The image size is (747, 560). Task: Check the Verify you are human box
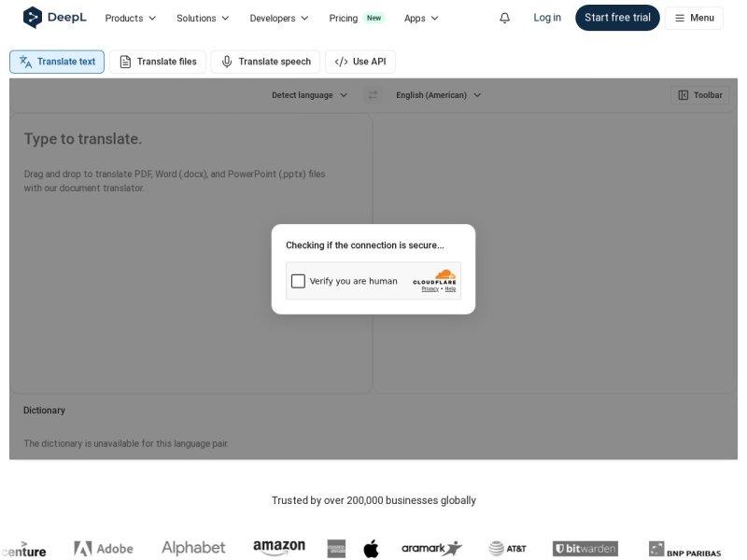coord(298,281)
